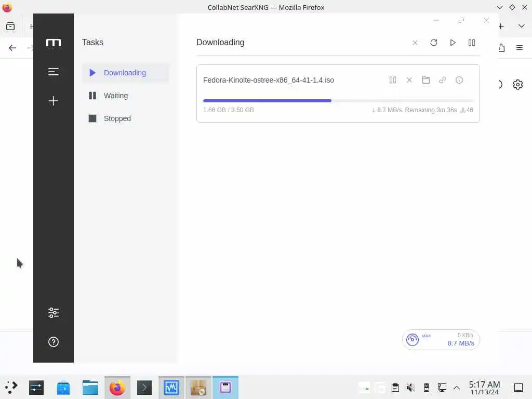Add a new download task

[54, 101]
